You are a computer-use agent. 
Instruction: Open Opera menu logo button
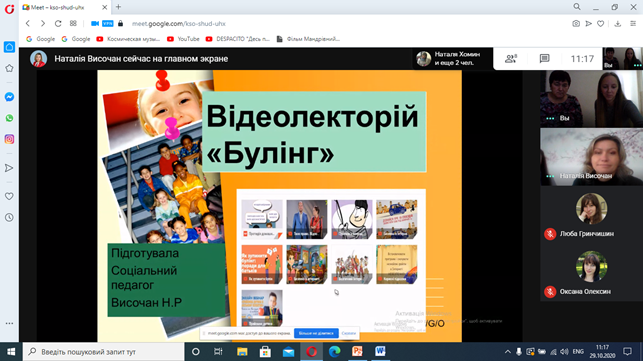point(9,9)
